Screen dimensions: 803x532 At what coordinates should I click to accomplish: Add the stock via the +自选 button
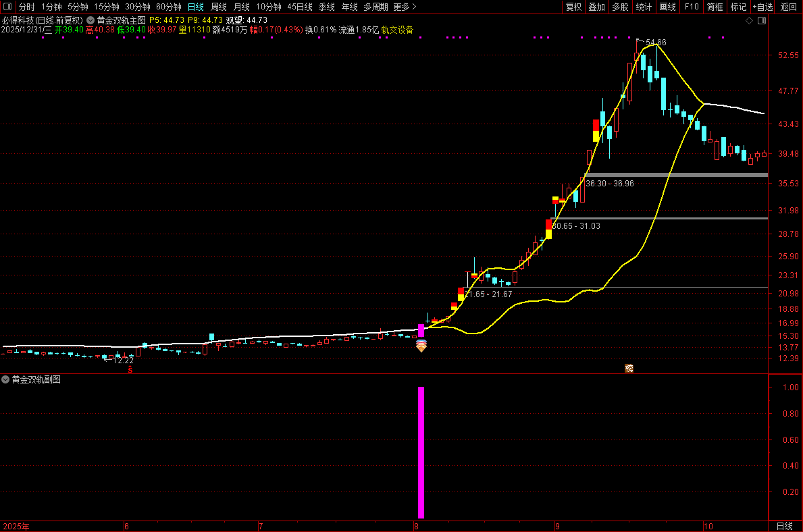coord(762,7)
